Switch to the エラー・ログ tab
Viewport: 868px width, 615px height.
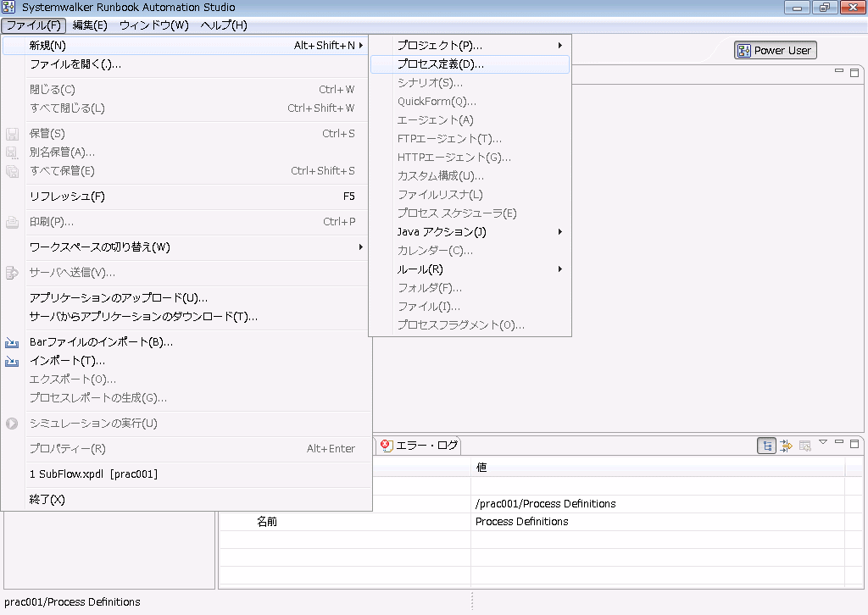[420, 446]
